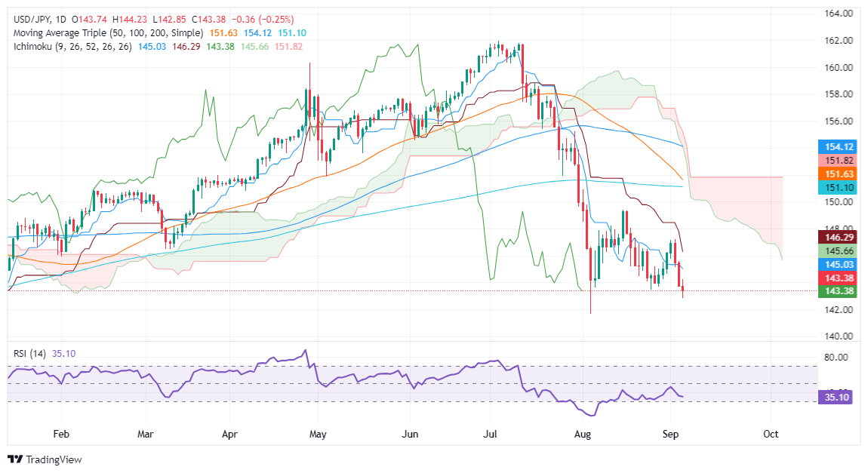Select the cyan 151.10 axis label
Screen dimensions: 868x473
point(838,188)
